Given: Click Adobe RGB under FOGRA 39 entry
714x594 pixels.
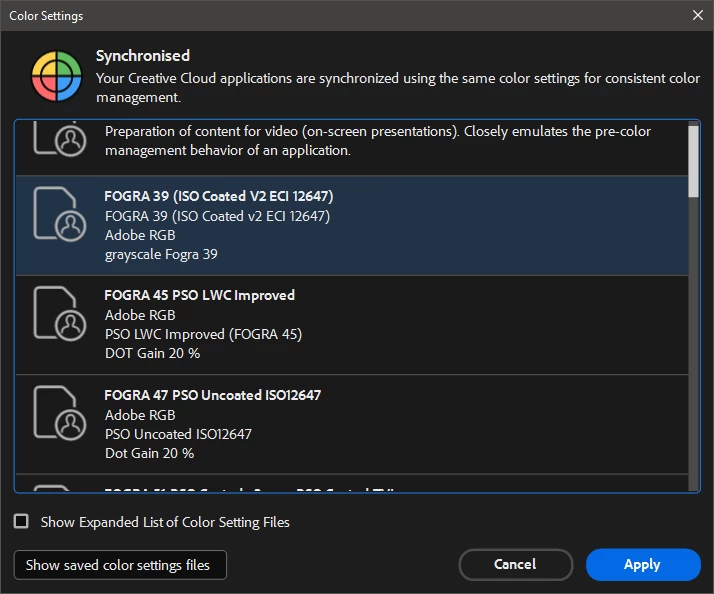Looking at the screenshot, I should pos(140,235).
